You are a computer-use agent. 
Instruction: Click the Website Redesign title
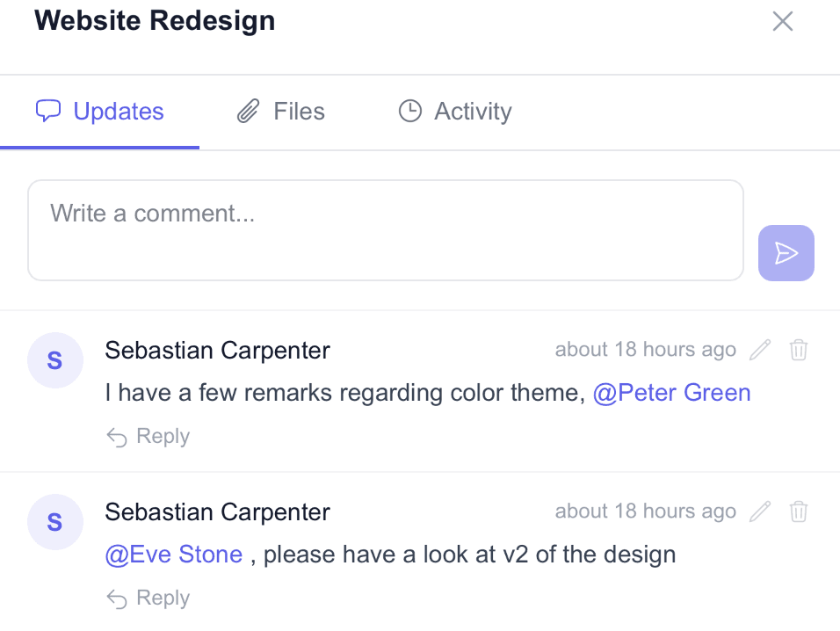[155, 20]
